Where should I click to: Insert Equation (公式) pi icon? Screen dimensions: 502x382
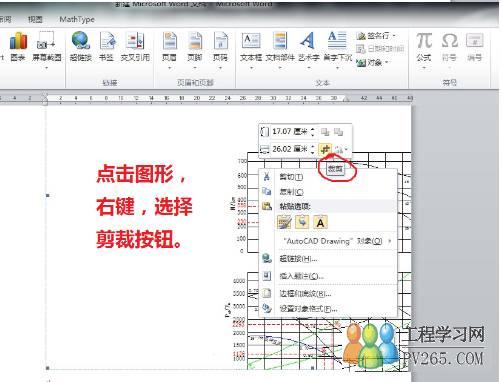point(424,47)
